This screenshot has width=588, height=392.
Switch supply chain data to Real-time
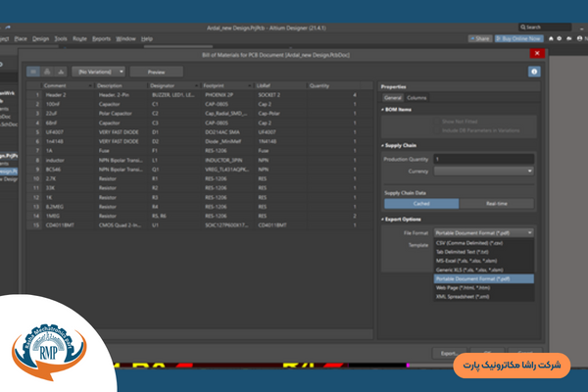[497, 203]
